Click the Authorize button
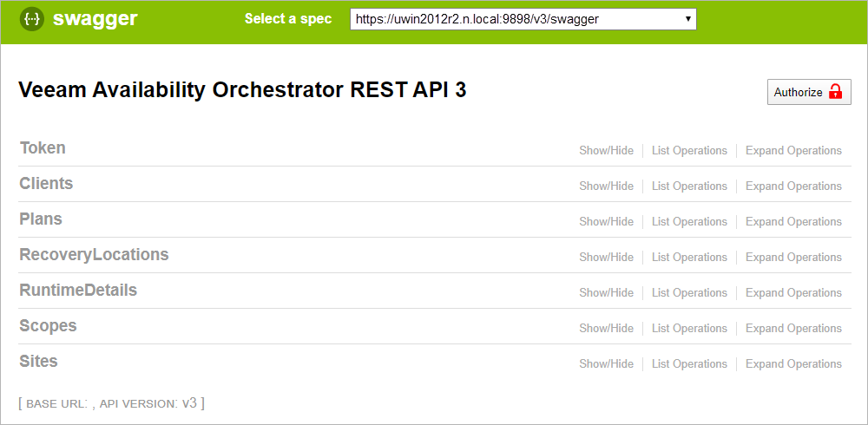The height and width of the screenshot is (425, 868). click(809, 92)
